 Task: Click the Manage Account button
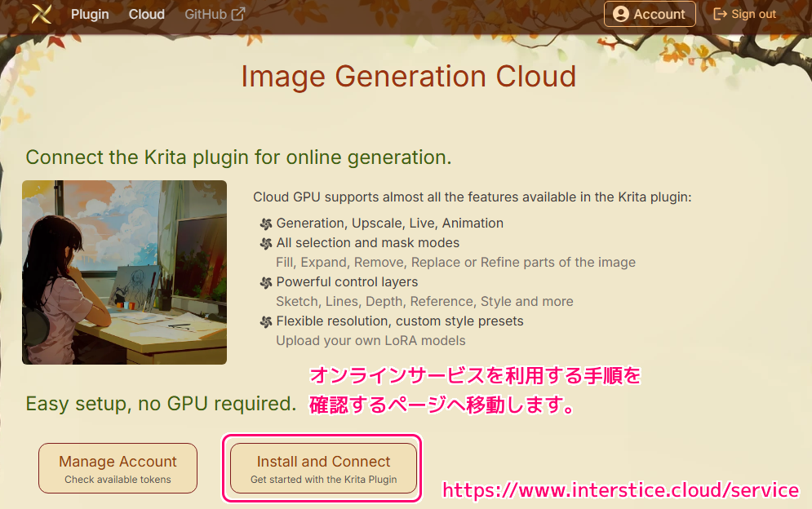118,468
